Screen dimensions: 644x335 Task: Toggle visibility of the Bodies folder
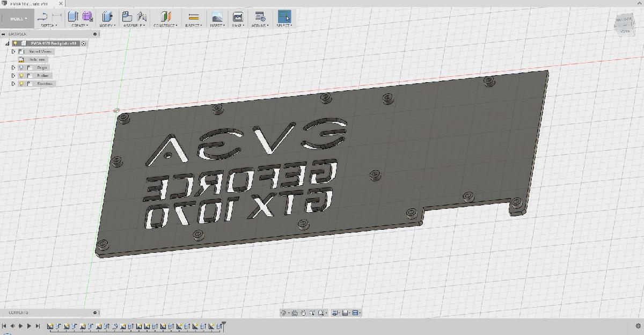click(x=21, y=75)
